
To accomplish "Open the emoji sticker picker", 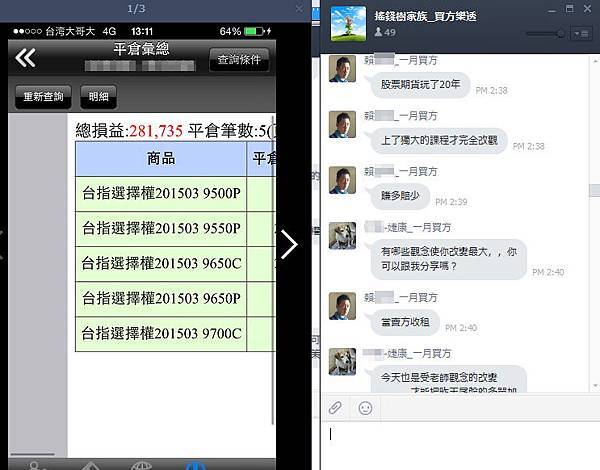I will click(365, 408).
